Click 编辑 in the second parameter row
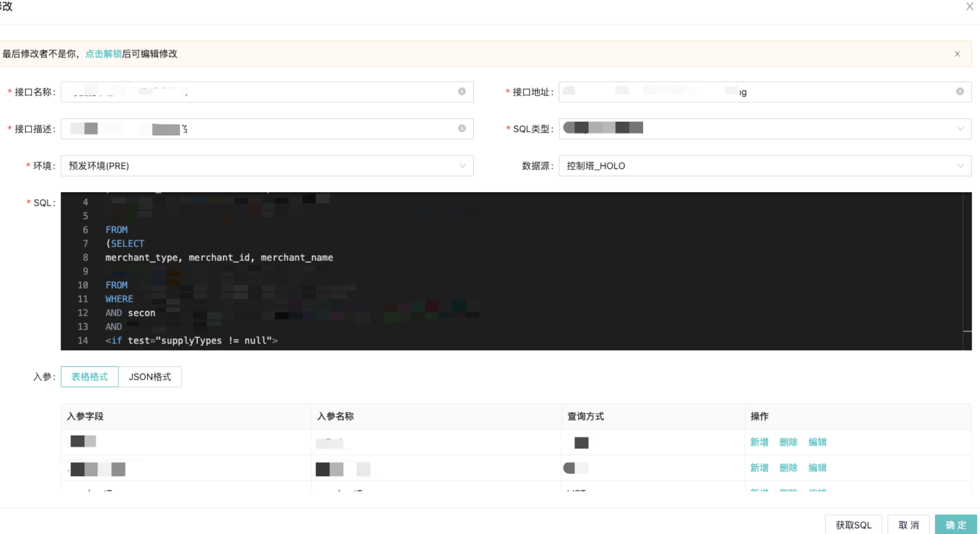This screenshot has width=980, height=534. [818, 468]
